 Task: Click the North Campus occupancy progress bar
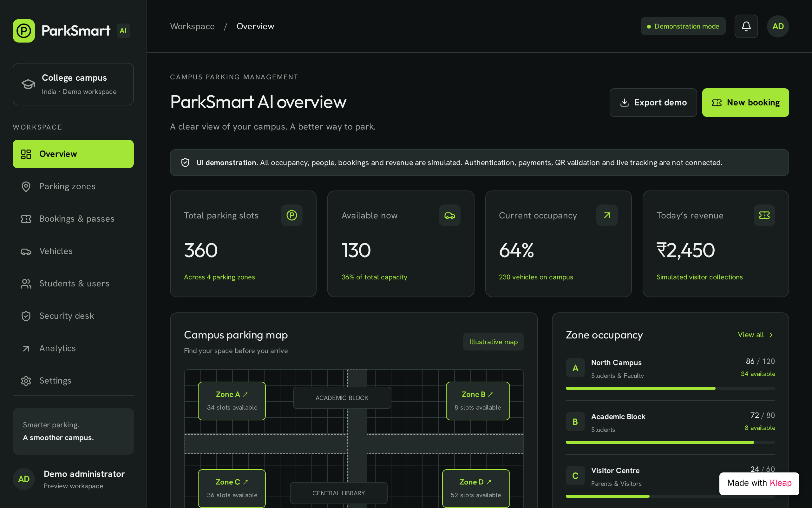[x=671, y=388]
